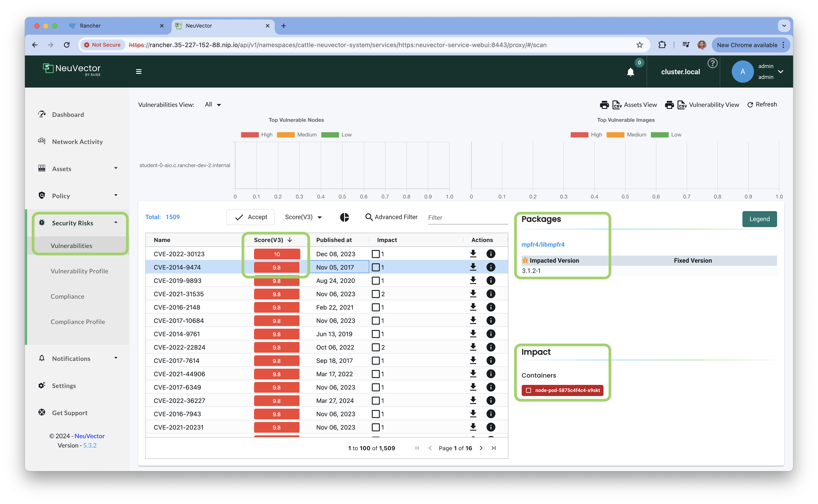Click the Accept button
The width and height of the screenshot is (818, 504).
click(x=251, y=217)
